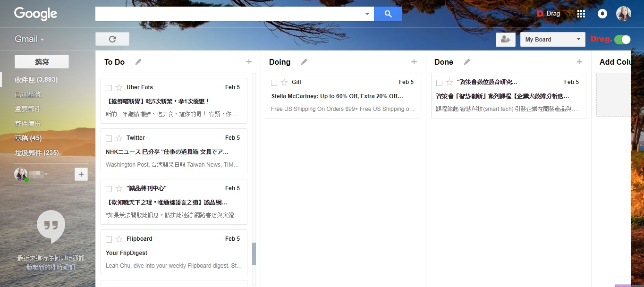
Task: Click the To Do column scrollbar thumb
Action: [x=254, y=254]
